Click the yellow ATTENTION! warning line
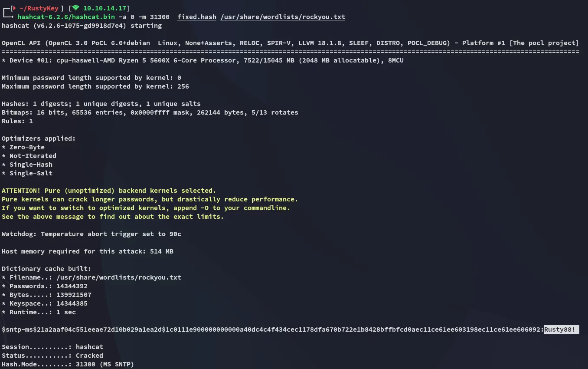The height and width of the screenshot is (369, 588). [x=109, y=191]
